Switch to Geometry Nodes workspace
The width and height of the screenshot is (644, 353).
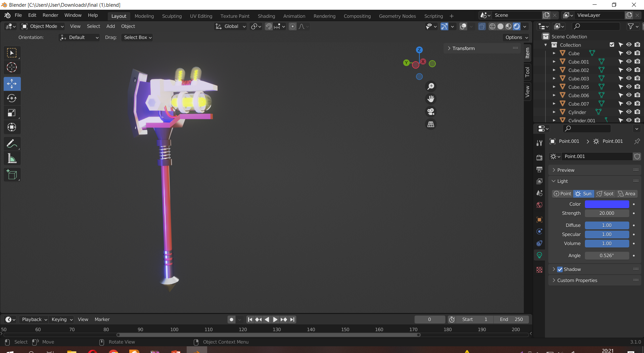coord(397,16)
